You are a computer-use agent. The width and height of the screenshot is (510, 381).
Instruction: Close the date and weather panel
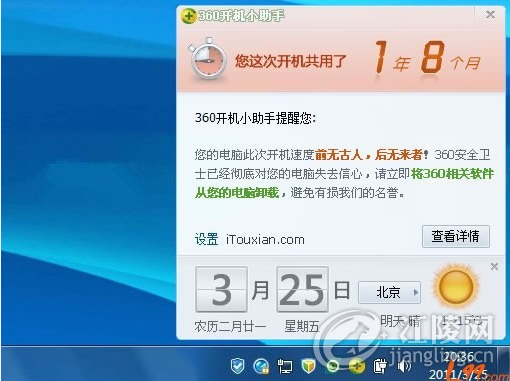coord(494,266)
